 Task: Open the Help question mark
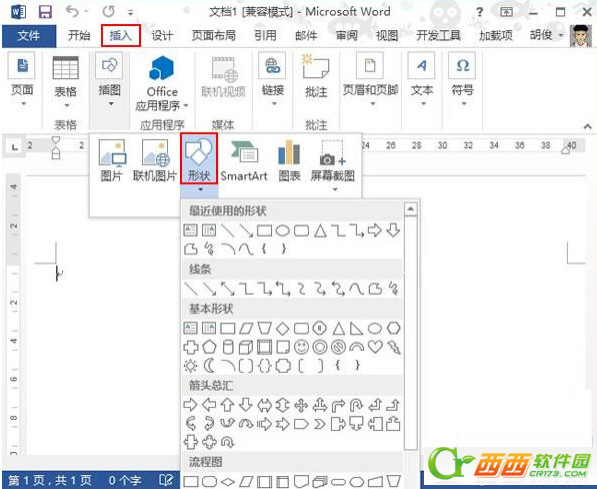[x=480, y=12]
